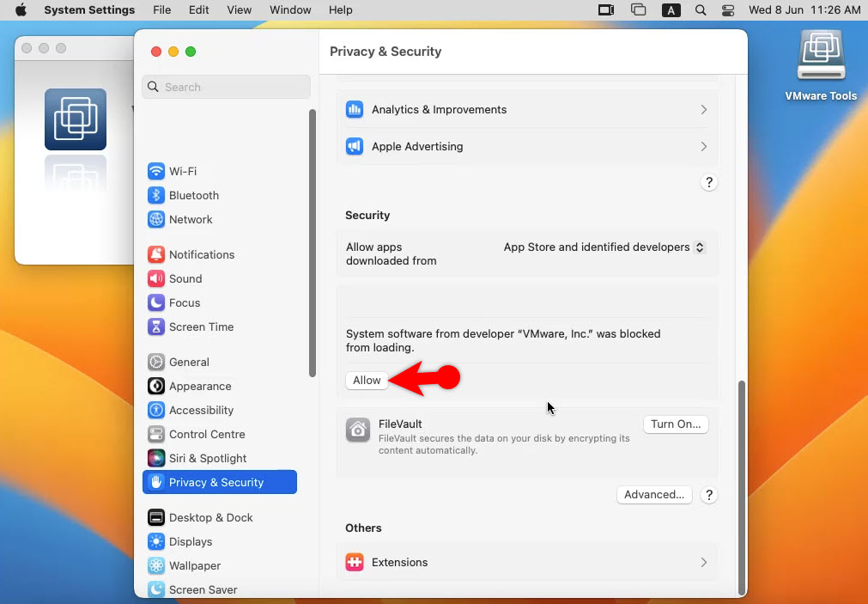Open Control Centre in menu bar
The height and width of the screenshot is (604, 868).
(728, 10)
